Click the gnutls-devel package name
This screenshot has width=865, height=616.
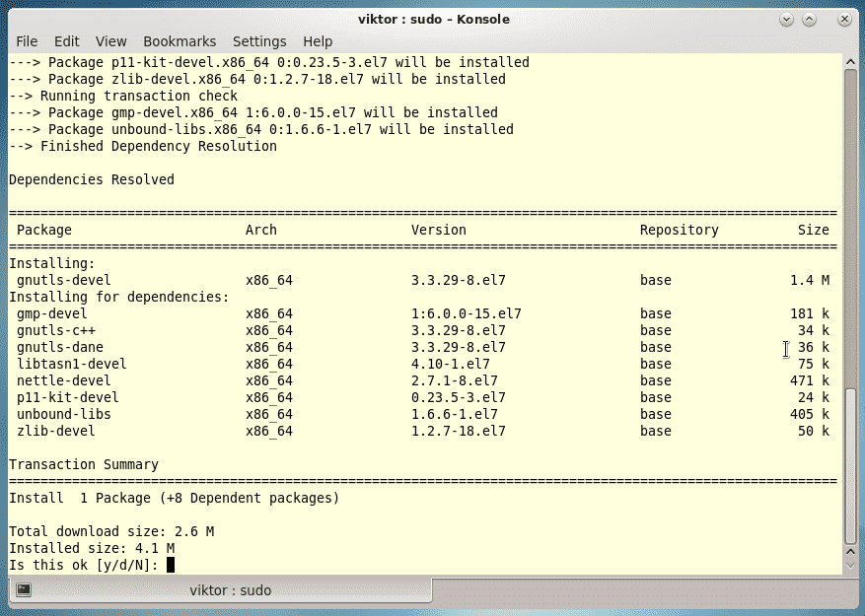click(63, 280)
